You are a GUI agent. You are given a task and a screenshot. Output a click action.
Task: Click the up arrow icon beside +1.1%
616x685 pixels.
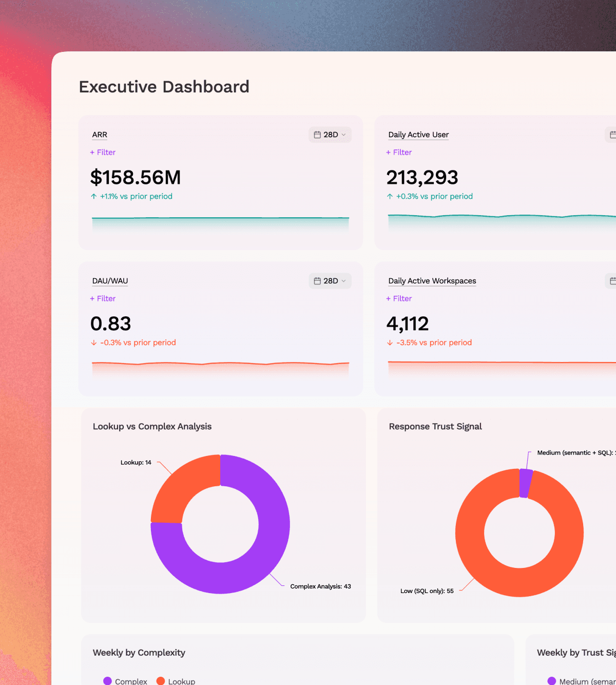coord(94,196)
